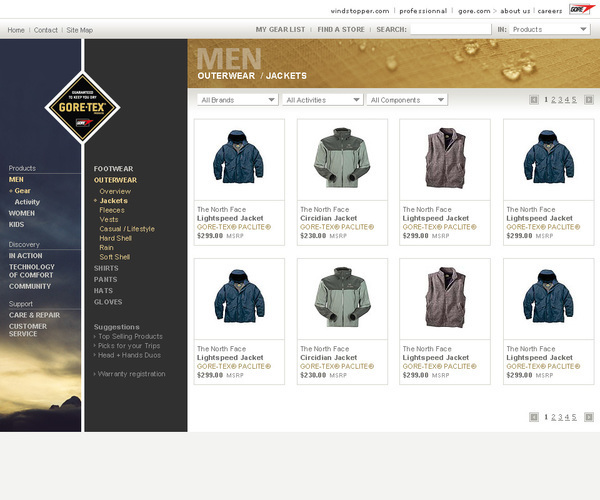
Task: Click the GORE-TEX diamond logo
Action: [x=83, y=107]
